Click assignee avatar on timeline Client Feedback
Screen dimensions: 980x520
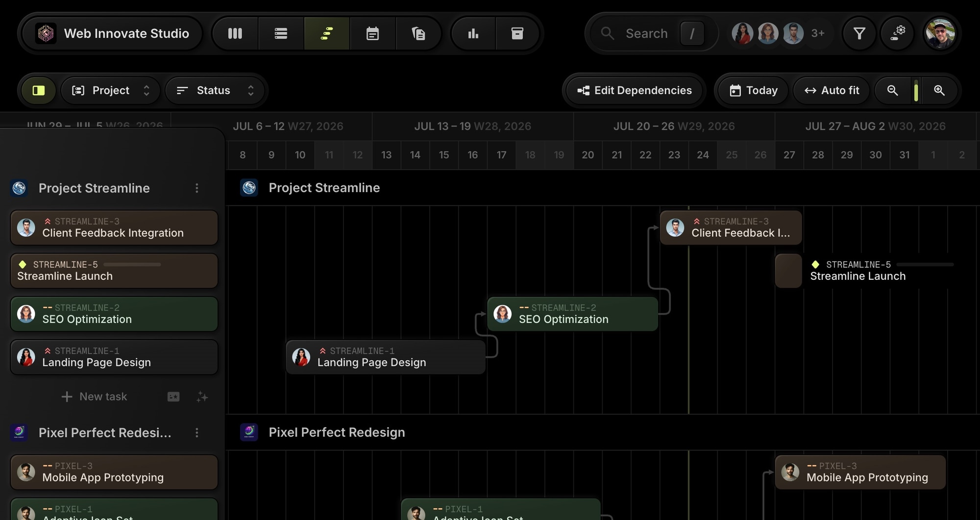coord(675,227)
